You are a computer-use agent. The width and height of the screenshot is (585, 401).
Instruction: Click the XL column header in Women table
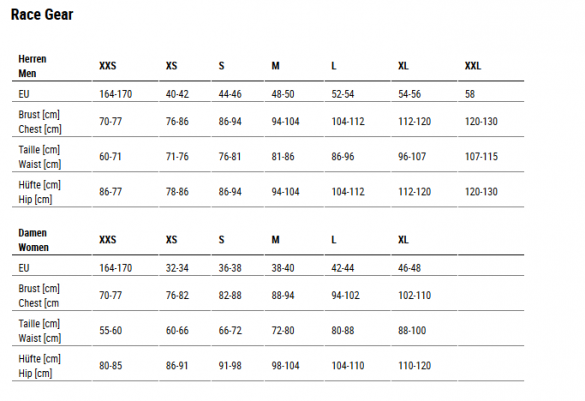coord(403,240)
